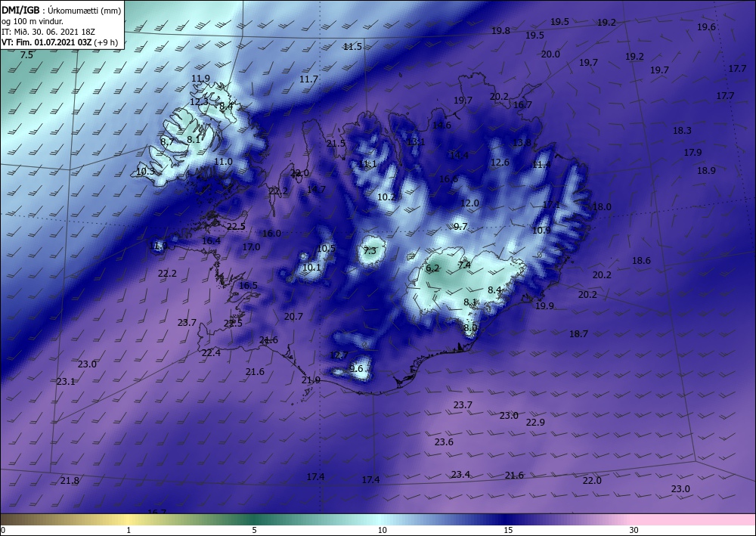
Task: Click the 30 tick label on the colour scale
Action: click(x=634, y=530)
